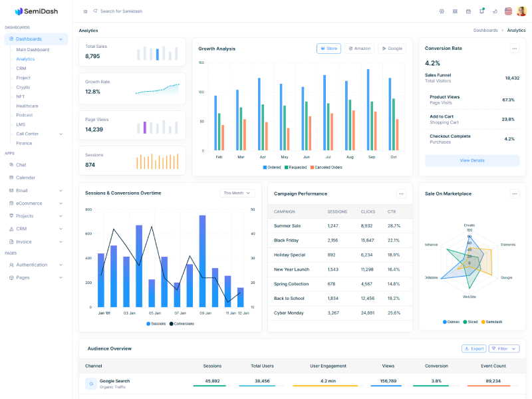
Task: Open the This Month dropdown
Action: [x=237, y=193]
